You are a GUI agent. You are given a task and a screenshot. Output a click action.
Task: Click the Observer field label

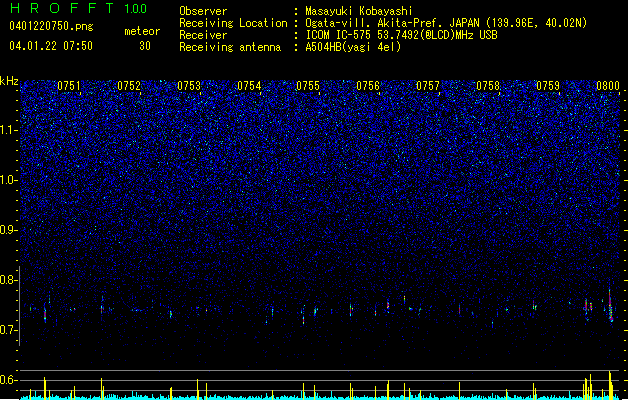pos(203,11)
